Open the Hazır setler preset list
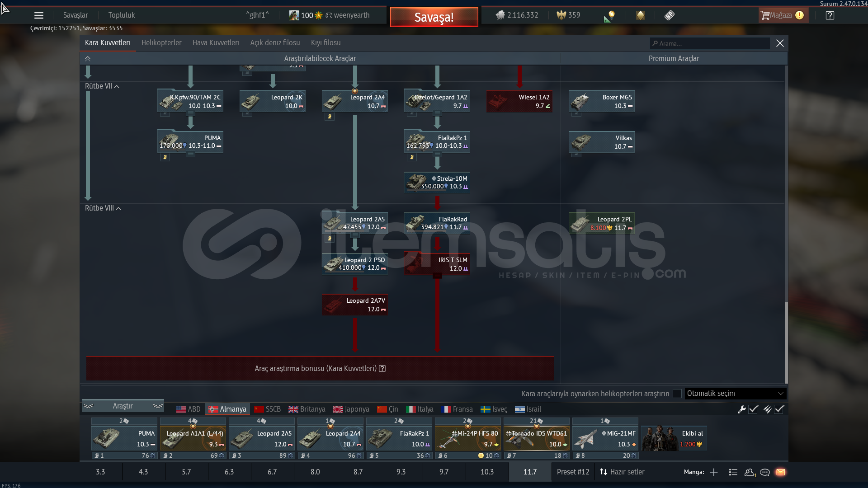This screenshot has width=868, height=488. pyautogui.click(x=622, y=472)
